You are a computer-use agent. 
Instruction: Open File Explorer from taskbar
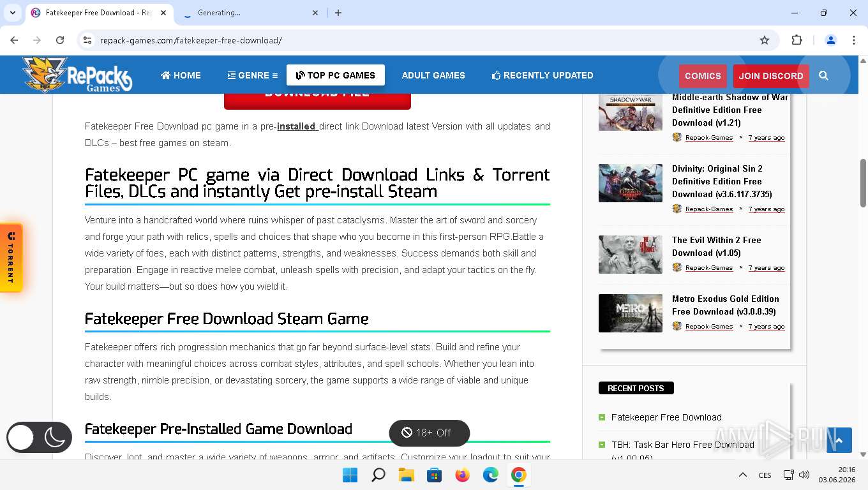pos(407,475)
